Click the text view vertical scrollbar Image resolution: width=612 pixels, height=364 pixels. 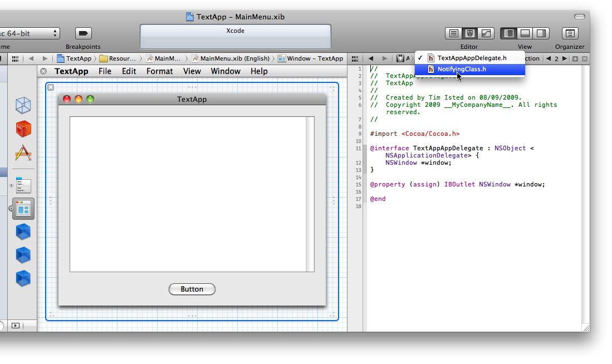tap(310, 194)
